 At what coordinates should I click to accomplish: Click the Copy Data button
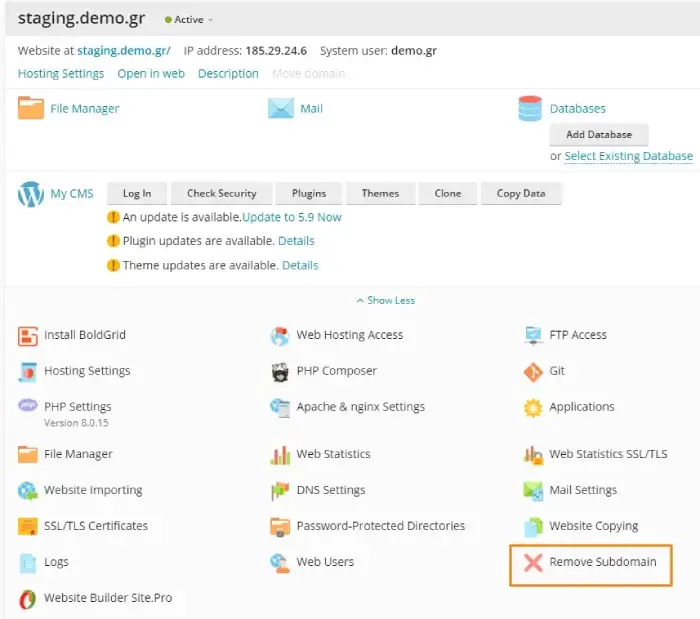tap(521, 193)
